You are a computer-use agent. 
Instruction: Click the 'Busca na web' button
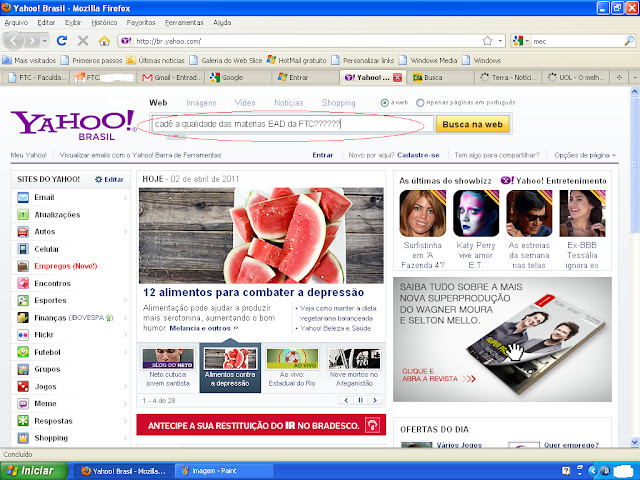[x=472, y=124]
